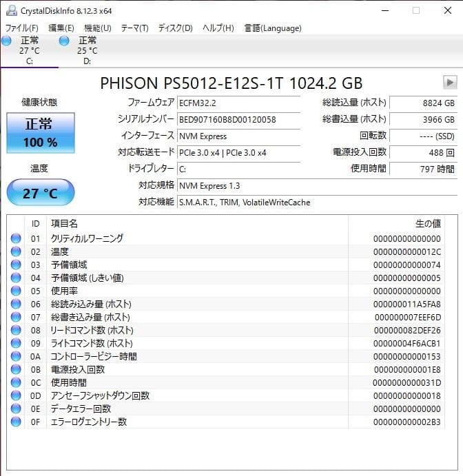Click the power-on hours value 797 時間
463x476 pixels.
(x=423, y=169)
